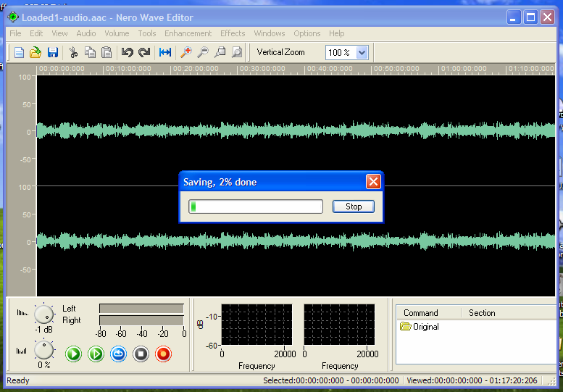
Task: Open the Enhancement menu
Action: pos(188,33)
